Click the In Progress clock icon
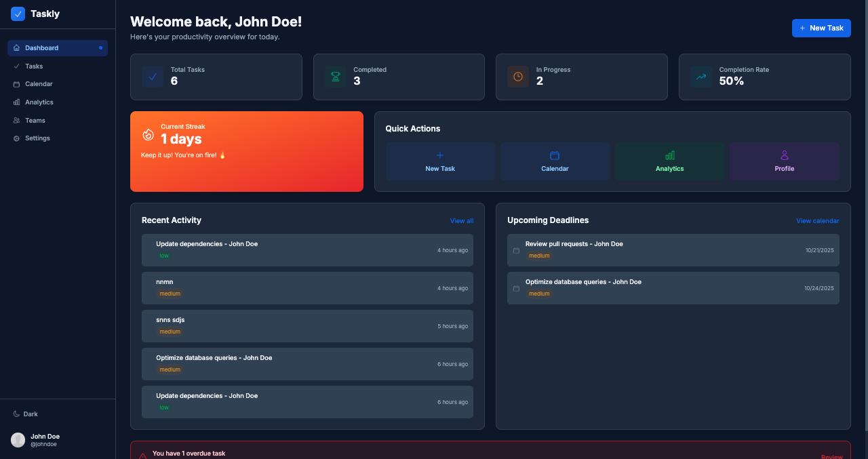 (x=518, y=77)
